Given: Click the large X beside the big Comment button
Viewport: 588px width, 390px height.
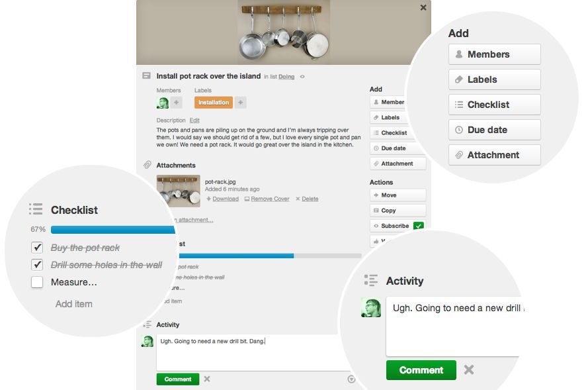Looking at the screenshot, I should click(469, 369).
